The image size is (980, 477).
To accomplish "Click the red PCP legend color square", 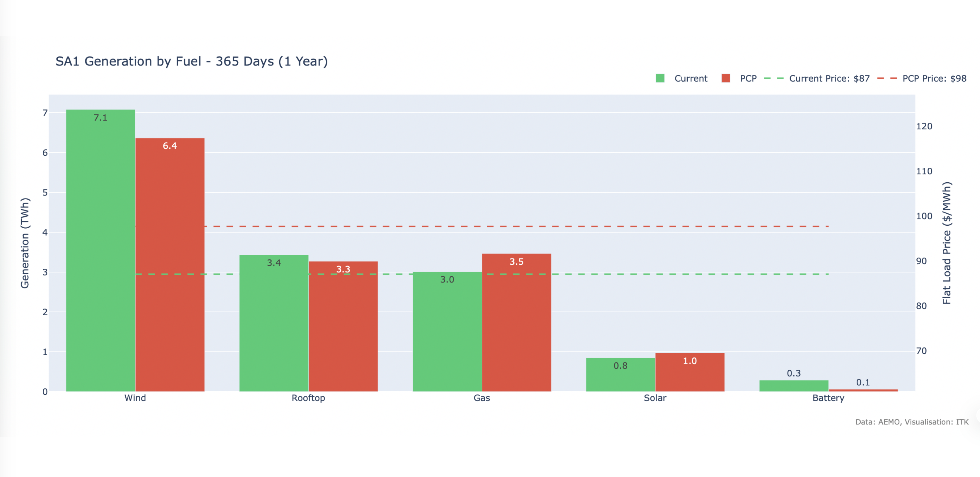I will click(x=726, y=78).
